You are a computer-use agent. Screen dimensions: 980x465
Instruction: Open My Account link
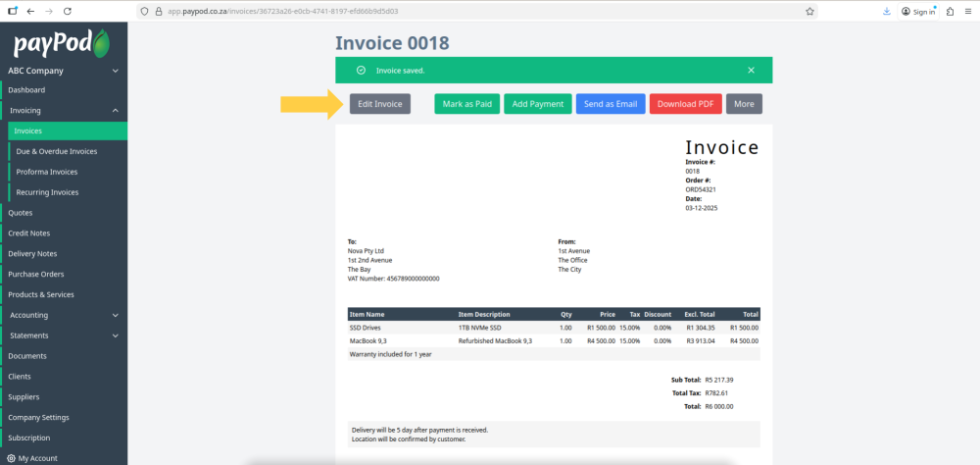[38, 458]
